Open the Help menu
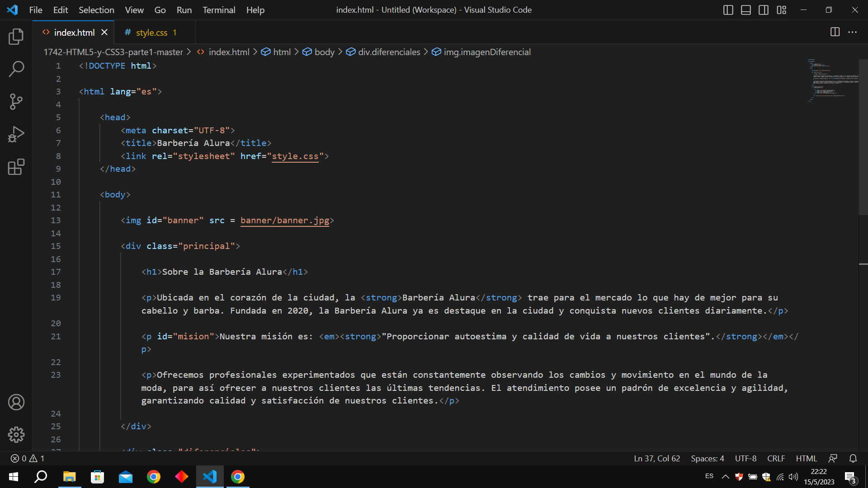Screen dimensions: 868x488 click(255, 10)
